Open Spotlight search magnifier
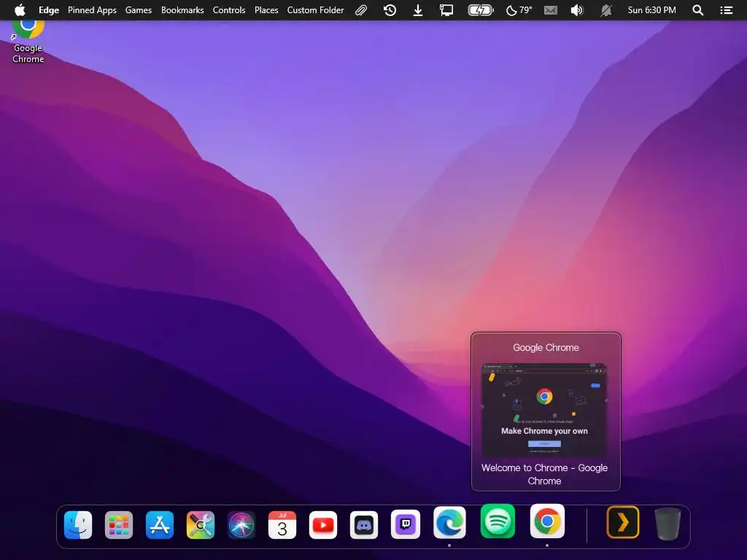 (698, 10)
